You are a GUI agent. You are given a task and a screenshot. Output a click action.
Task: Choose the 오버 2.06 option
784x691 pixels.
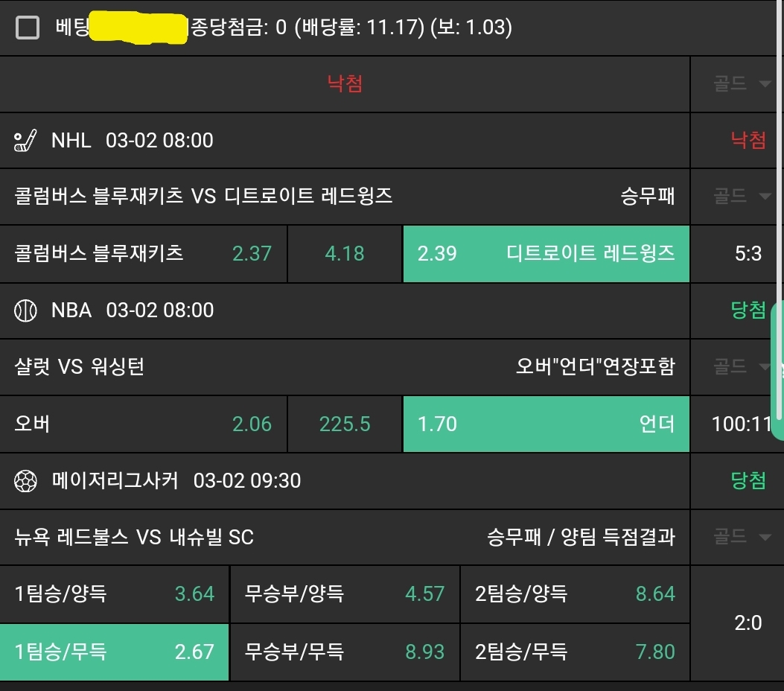pos(143,424)
